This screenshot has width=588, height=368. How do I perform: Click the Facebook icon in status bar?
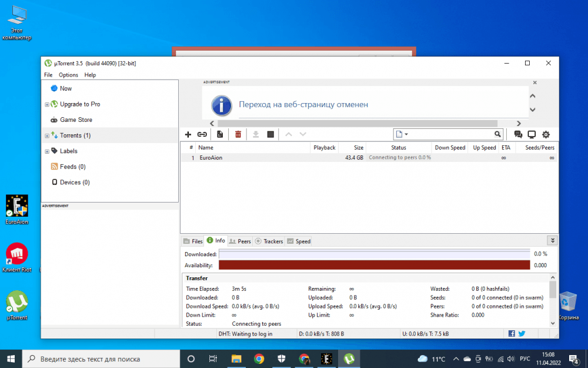(x=512, y=333)
